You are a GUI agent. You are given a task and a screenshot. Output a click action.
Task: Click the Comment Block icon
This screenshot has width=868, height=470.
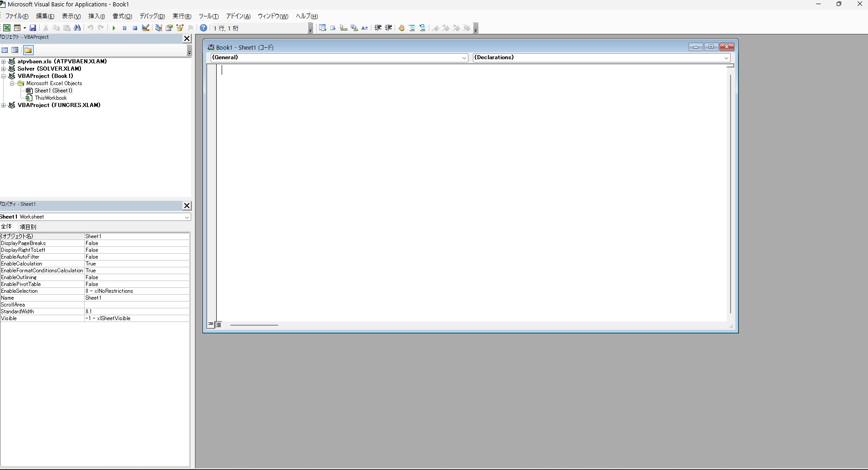412,28
